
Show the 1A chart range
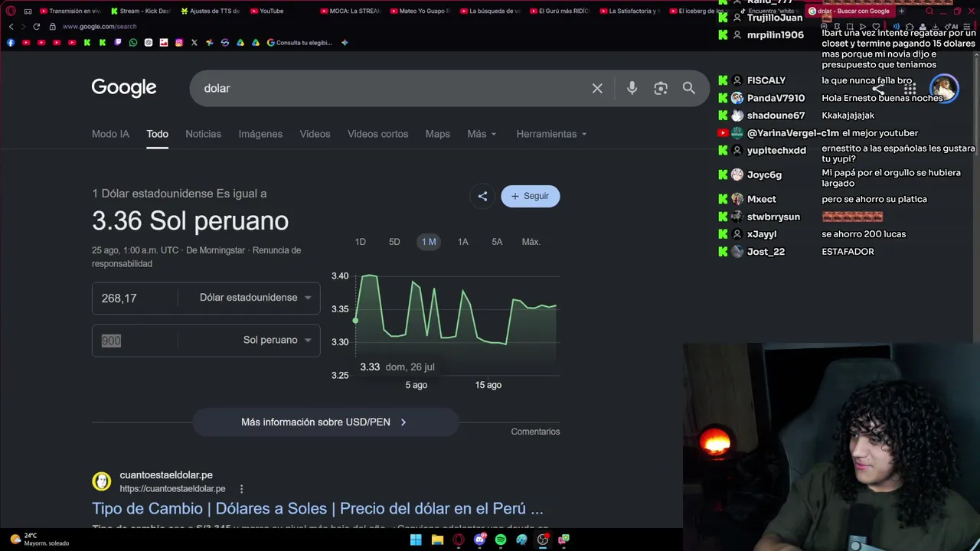click(462, 242)
